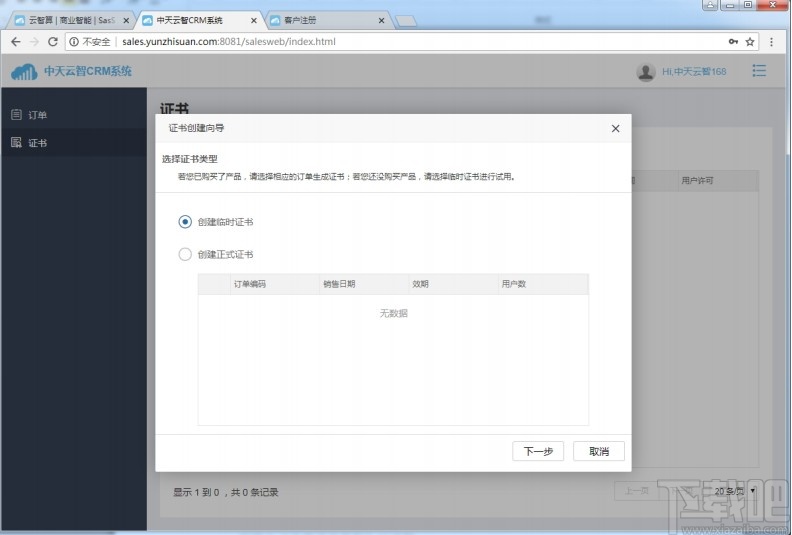This screenshot has width=792, height=535.
Task: Switch to the 云智算 商业智能 tab
Action: [71, 20]
